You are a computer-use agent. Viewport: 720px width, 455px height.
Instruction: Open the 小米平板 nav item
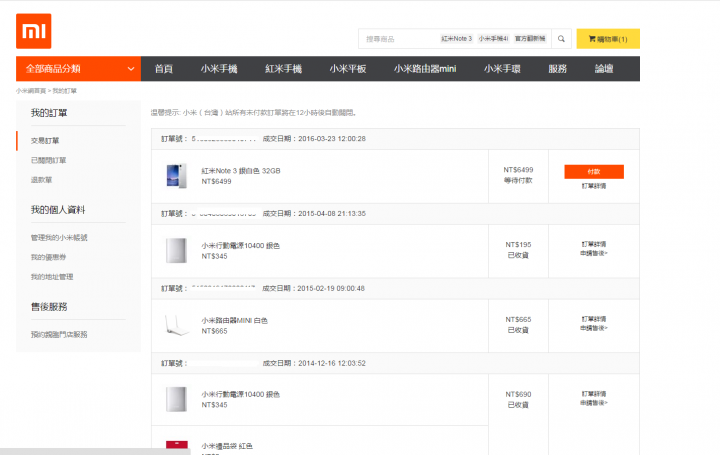pyautogui.click(x=348, y=69)
